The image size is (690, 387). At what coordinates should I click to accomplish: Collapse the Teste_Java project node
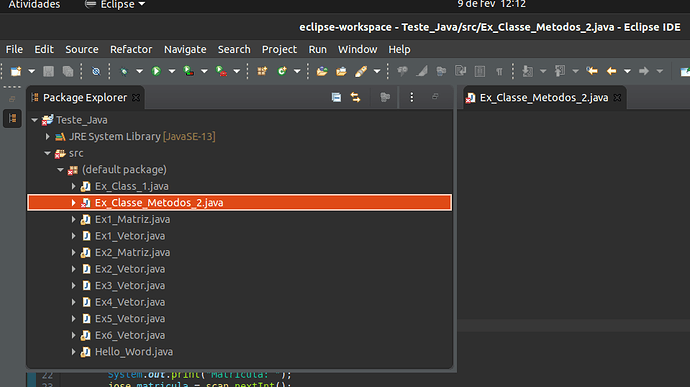coord(34,120)
